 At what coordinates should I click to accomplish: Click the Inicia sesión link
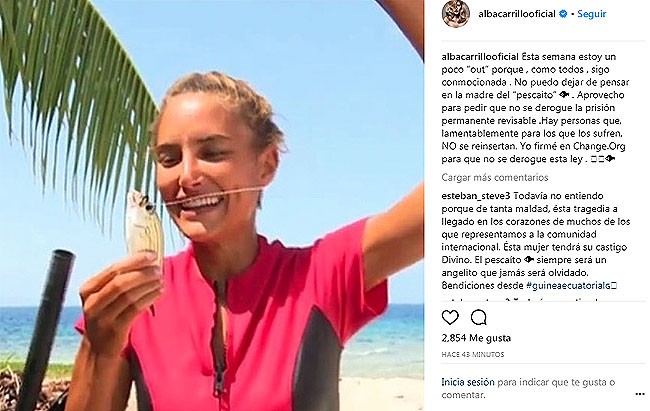pyautogui.click(x=468, y=382)
